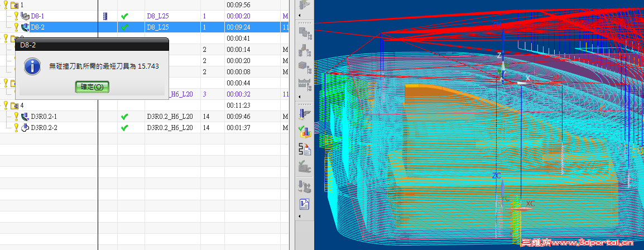Click the time value 00:09:24
The width and height of the screenshot is (644, 250).
pos(238,27)
